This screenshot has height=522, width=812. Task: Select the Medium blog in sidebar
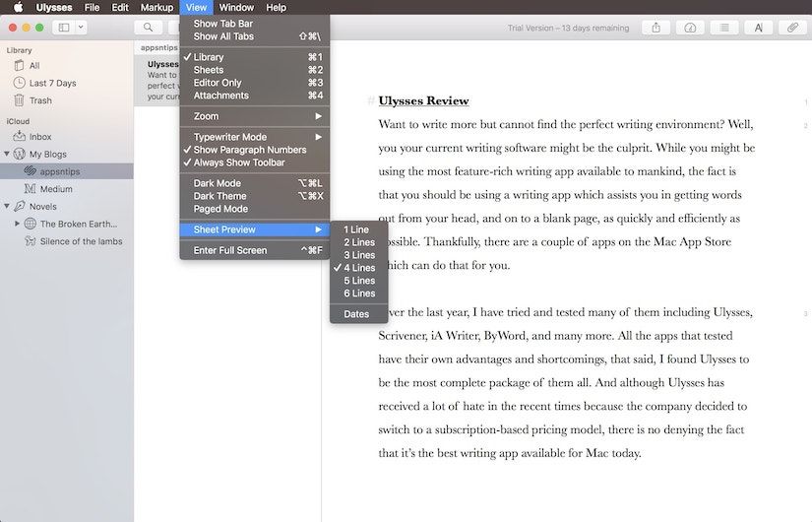[x=56, y=189]
